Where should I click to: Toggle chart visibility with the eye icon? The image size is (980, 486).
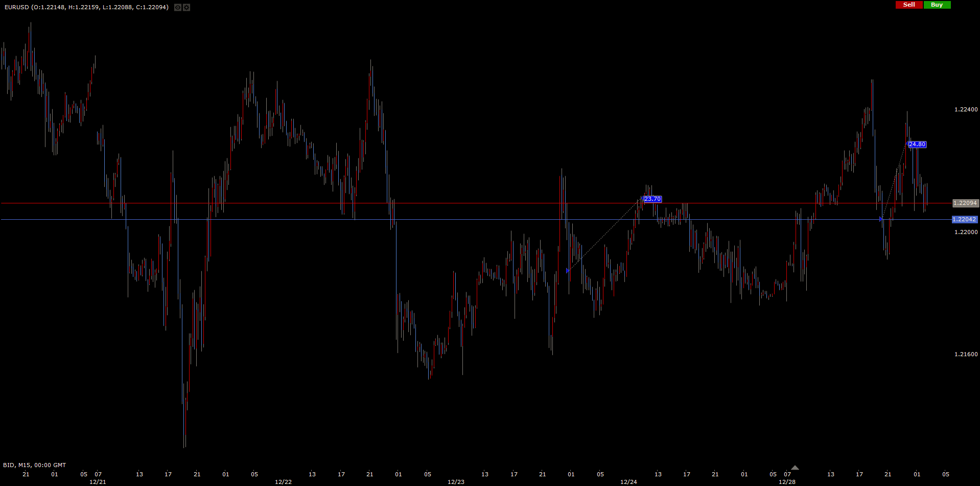click(x=178, y=7)
